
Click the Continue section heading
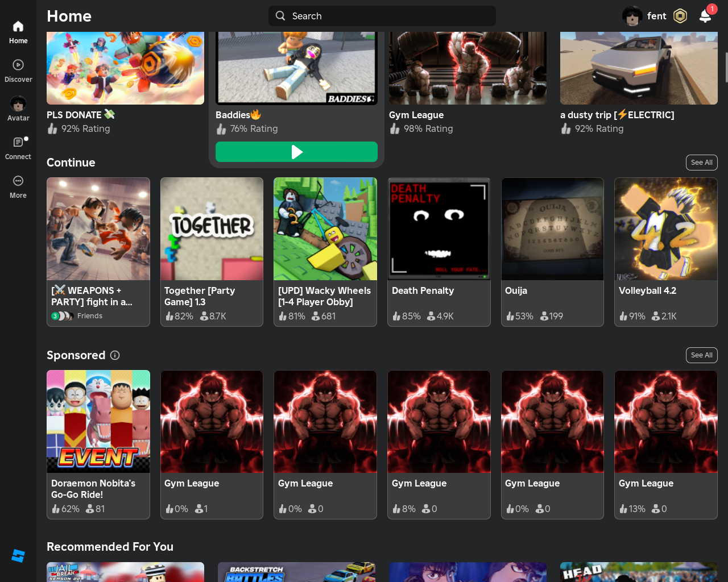pos(71,163)
